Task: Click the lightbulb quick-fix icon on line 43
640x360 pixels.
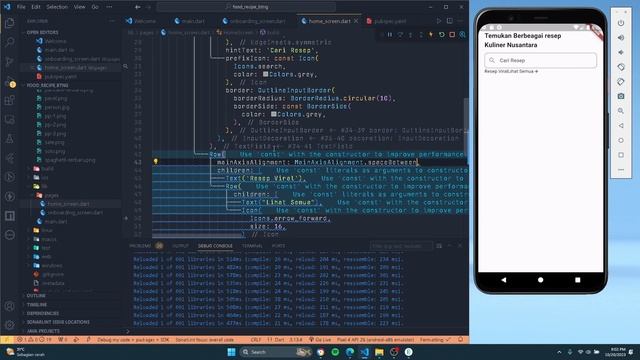Action: 156,162
